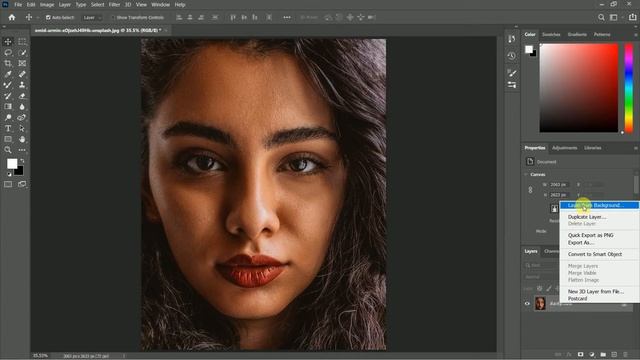Select the Crop tool
This screenshot has width=640, height=360.
tap(8, 63)
